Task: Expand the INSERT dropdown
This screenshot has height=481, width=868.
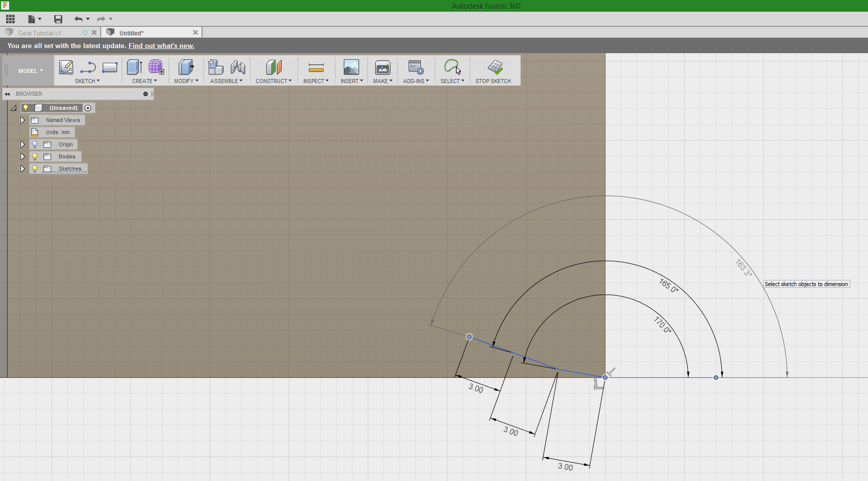Action: pyautogui.click(x=352, y=81)
